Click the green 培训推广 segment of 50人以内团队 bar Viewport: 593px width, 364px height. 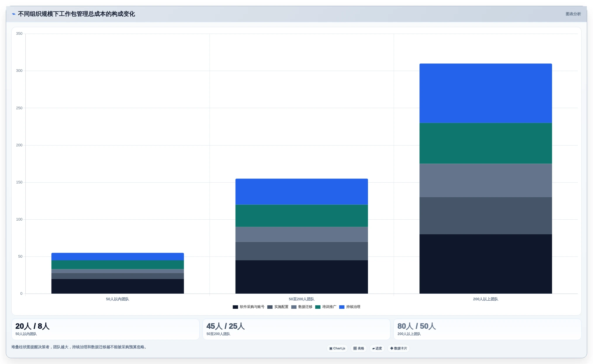click(117, 265)
